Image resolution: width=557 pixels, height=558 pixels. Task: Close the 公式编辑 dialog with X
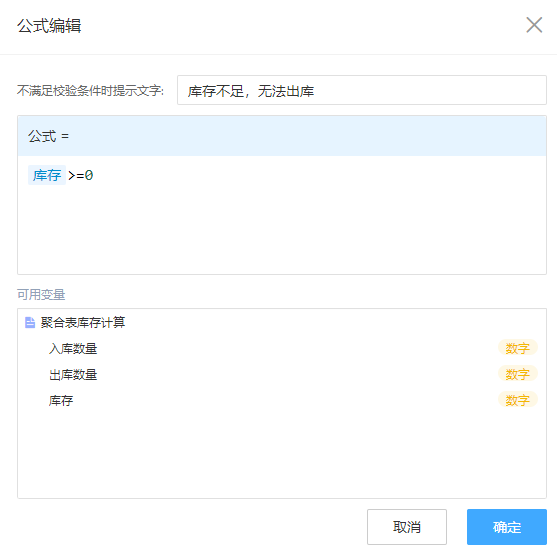coord(534,25)
